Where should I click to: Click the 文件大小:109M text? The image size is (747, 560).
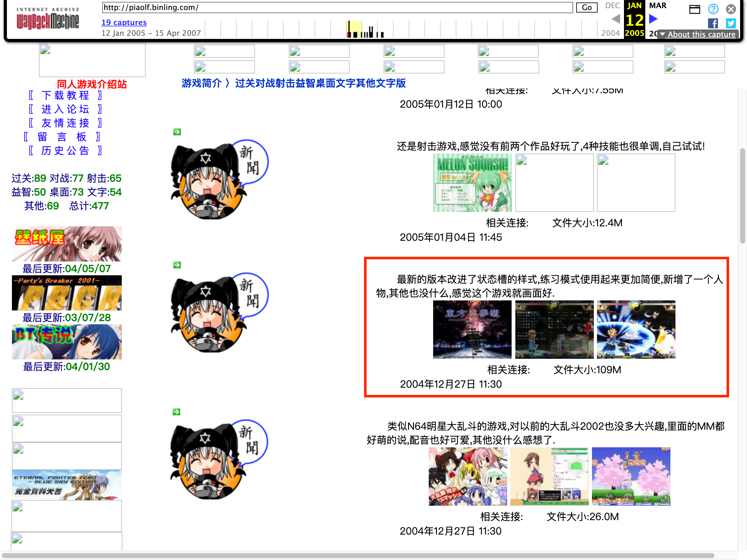tap(587, 370)
